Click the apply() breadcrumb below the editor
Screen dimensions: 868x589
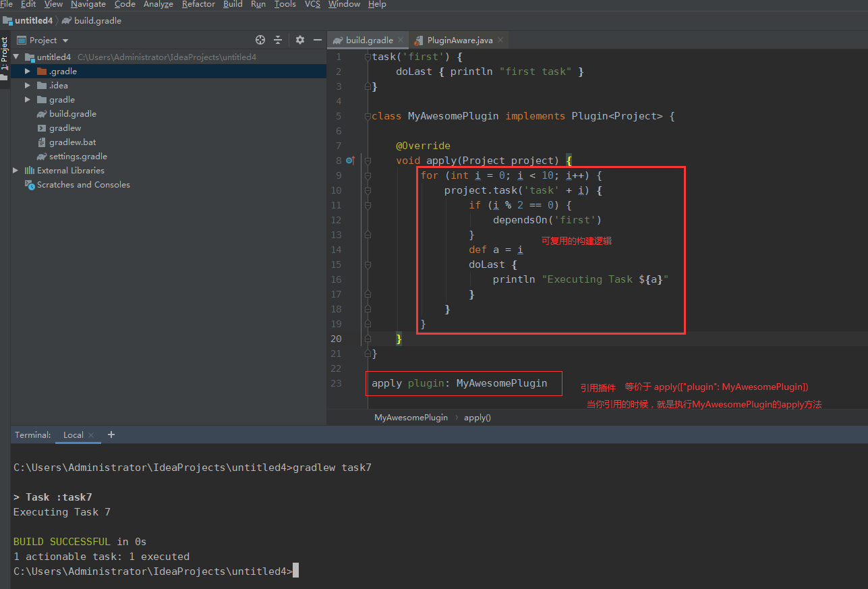(x=478, y=418)
